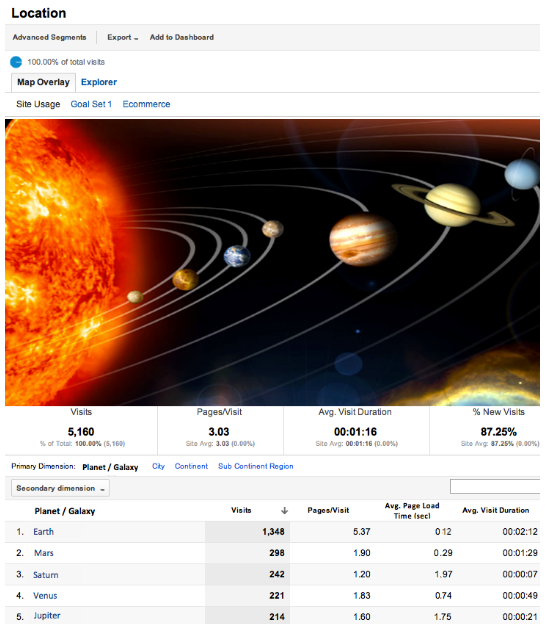Open the Jupiter row link
The width and height of the screenshot is (546, 632).
pyautogui.click(x=47, y=616)
